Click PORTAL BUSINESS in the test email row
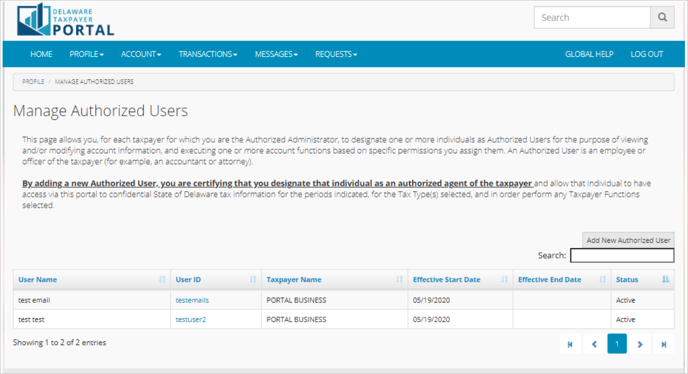Image resolution: width=688 pixels, height=374 pixels. point(297,300)
